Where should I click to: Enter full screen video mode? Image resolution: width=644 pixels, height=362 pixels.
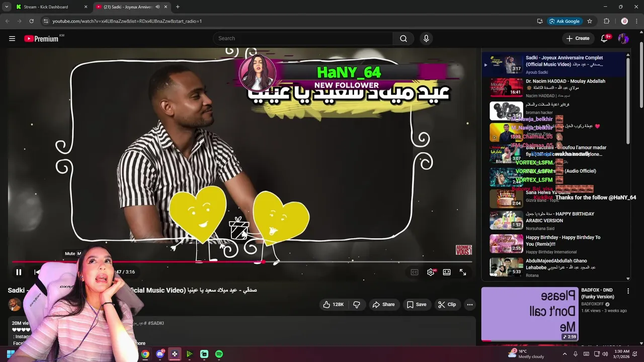click(463, 272)
